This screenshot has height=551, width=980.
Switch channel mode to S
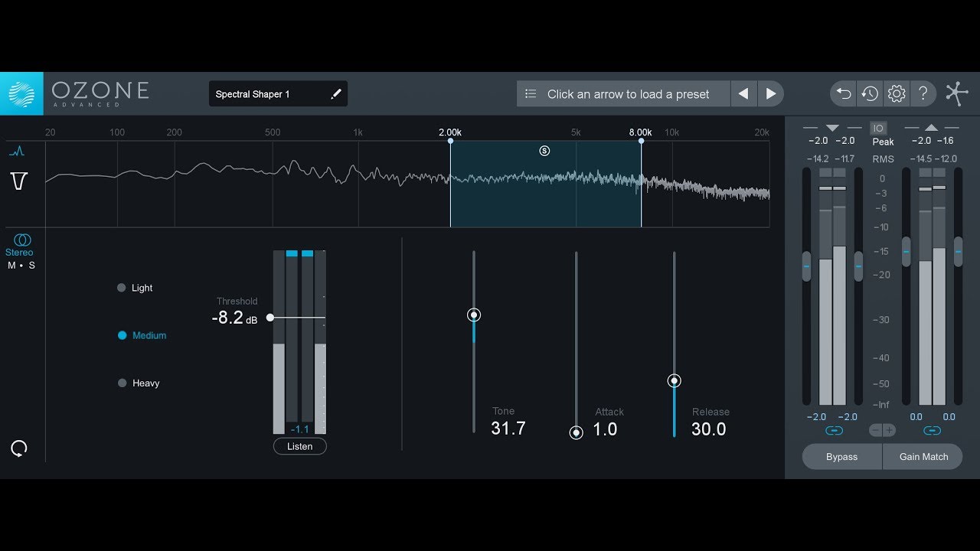click(x=31, y=266)
